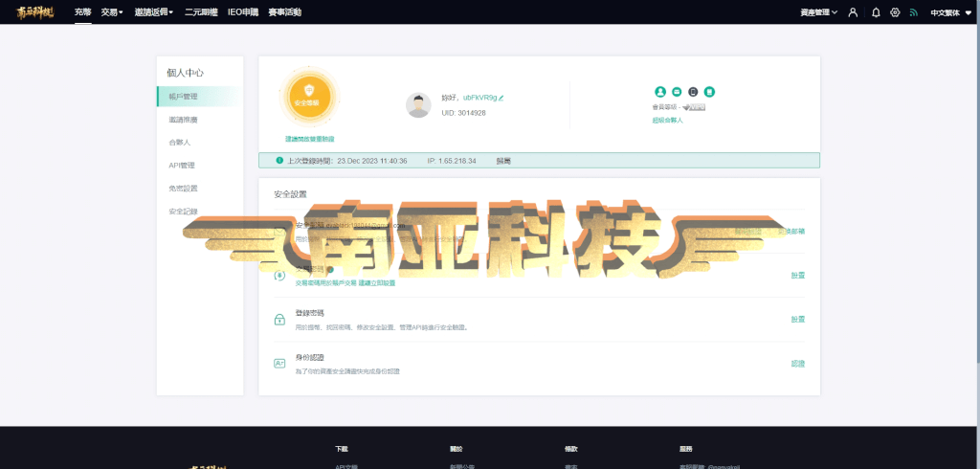Expand the 邀請返佣 dropdown menu
980x469 pixels.
click(x=154, y=11)
